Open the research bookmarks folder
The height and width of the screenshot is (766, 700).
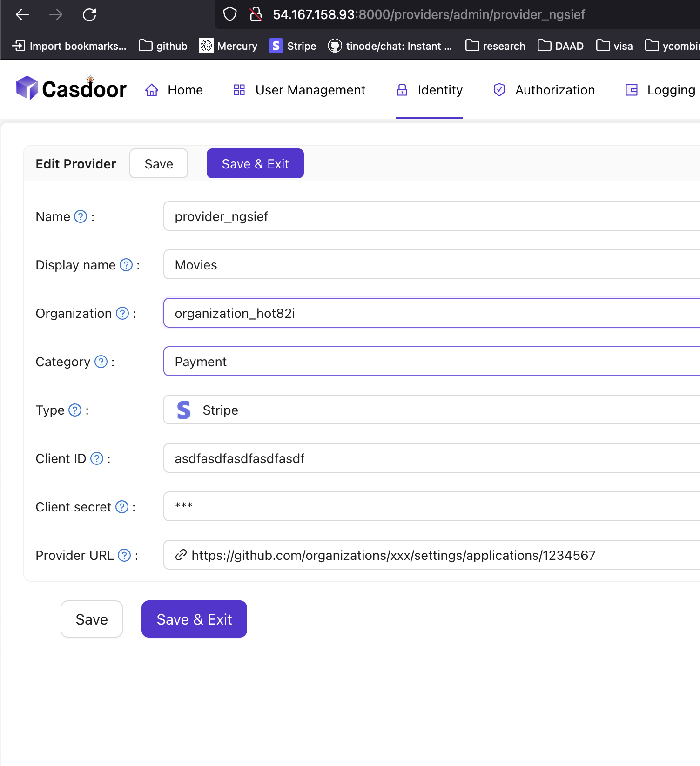point(495,46)
